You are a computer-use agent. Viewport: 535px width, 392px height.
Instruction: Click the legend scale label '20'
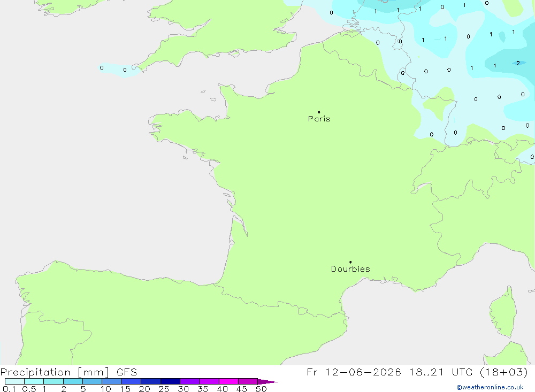point(144,389)
